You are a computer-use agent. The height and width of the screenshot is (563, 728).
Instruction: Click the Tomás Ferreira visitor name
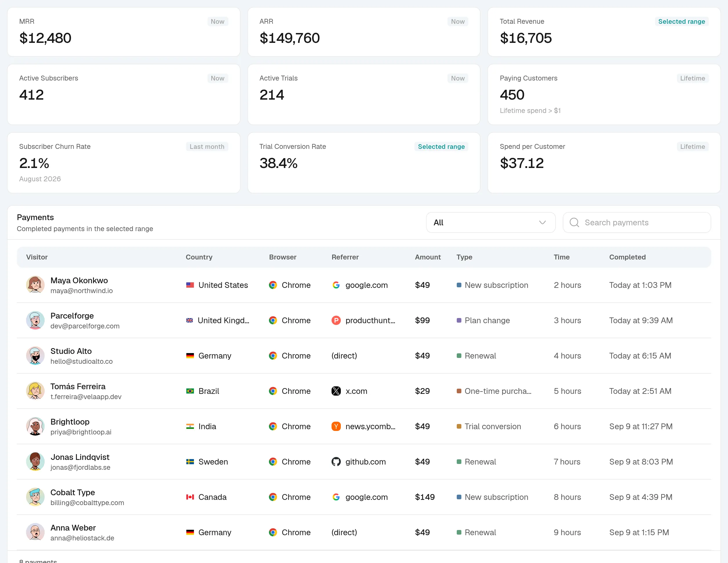pyautogui.click(x=78, y=386)
